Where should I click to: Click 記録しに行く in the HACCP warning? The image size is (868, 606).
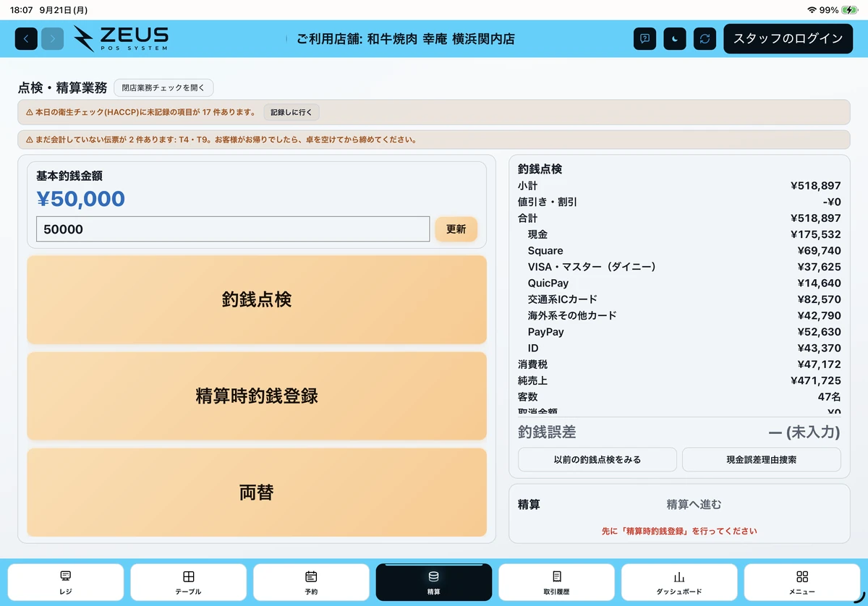[292, 112]
